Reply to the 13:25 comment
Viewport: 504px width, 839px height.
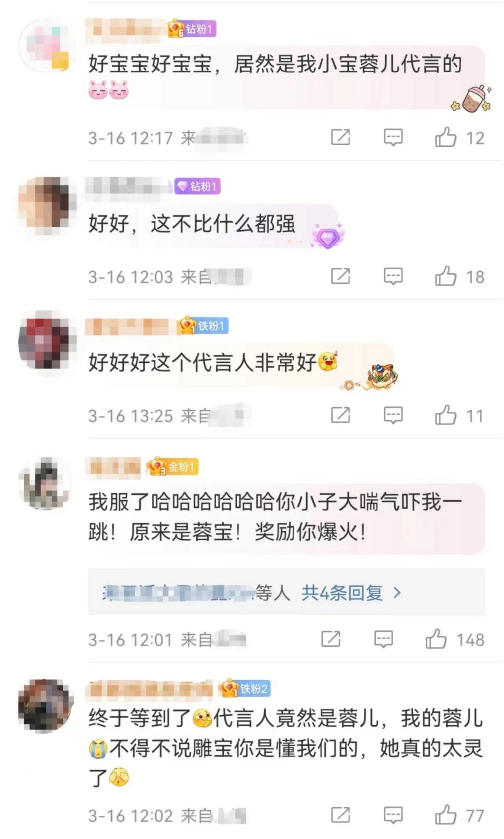click(393, 415)
